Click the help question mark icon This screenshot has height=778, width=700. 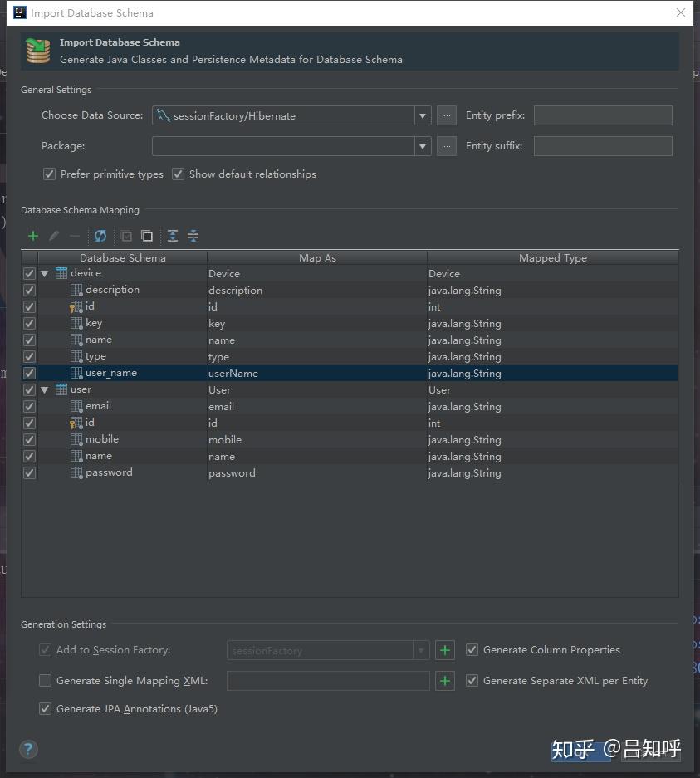(28, 750)
